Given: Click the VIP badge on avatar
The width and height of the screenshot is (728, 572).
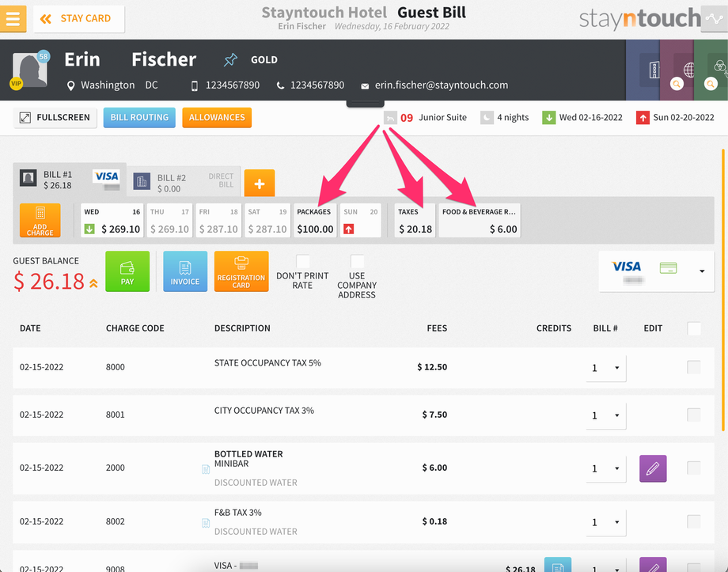Looking at the screenshot, I should tap(17, 84).
